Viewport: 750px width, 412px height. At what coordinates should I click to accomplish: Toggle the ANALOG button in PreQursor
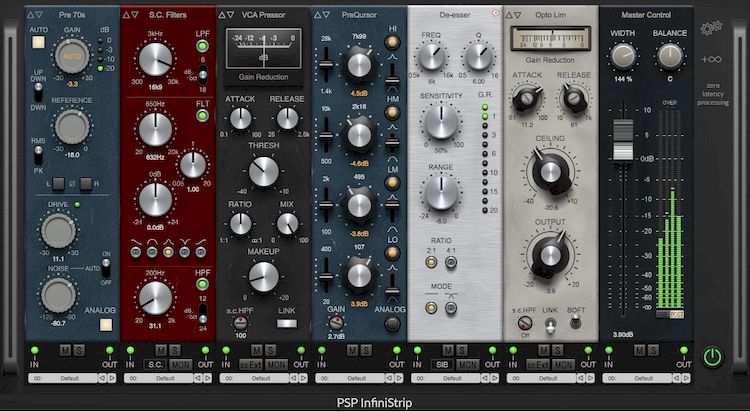tap(392, 323)
